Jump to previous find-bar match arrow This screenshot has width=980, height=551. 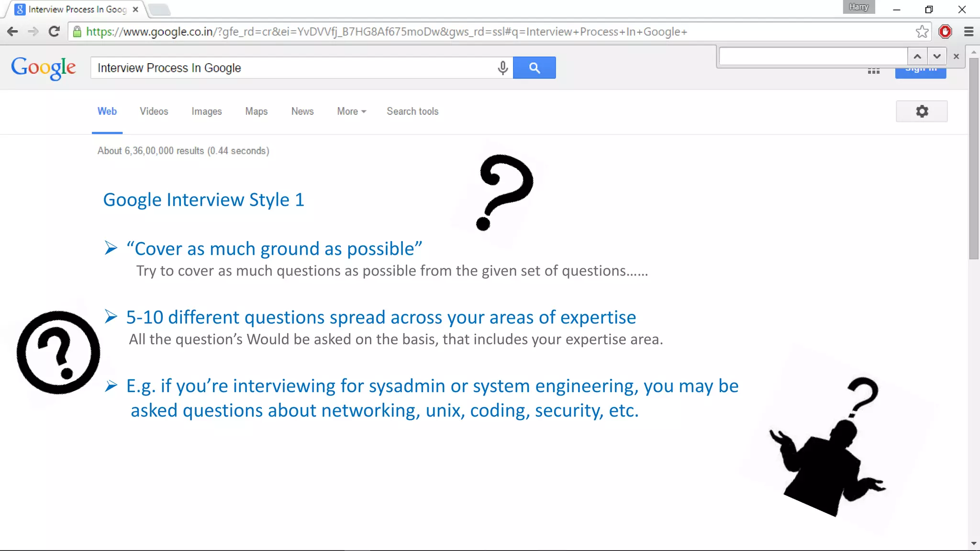click(x=917, y=56)
